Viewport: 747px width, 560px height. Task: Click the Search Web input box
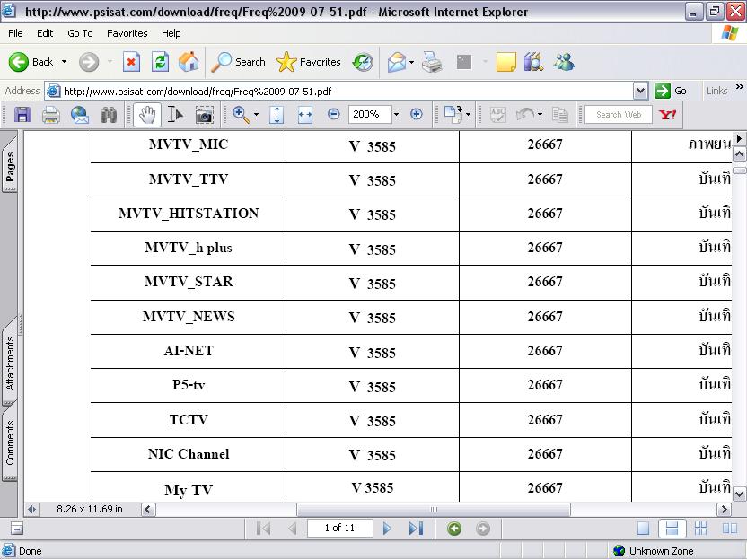point(619,114)
